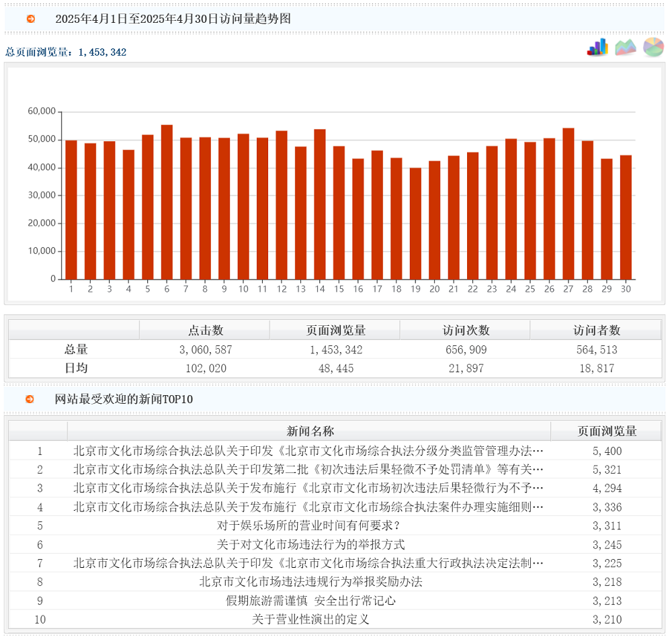Open news 关于对文化市场违法行为的举报方式
This screenshot has height=637, width=672.
(310, 544)
